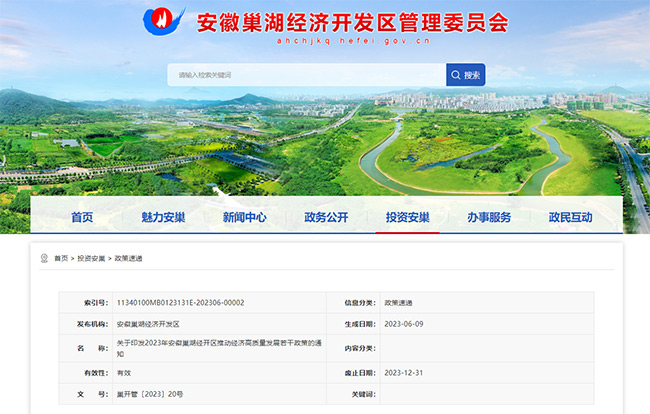Click the validity value 有效
The width and height of the screenshot is (650, 414).
(x=124, y=373)
